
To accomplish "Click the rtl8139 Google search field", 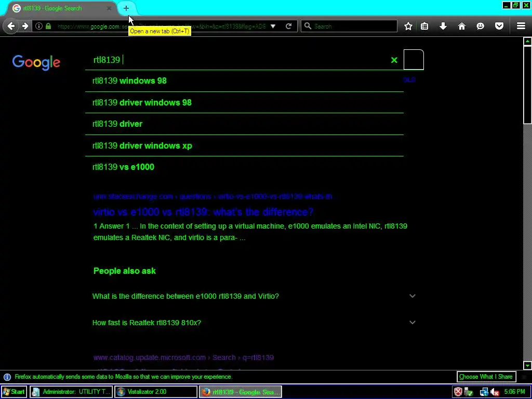I will click(237, 60).
